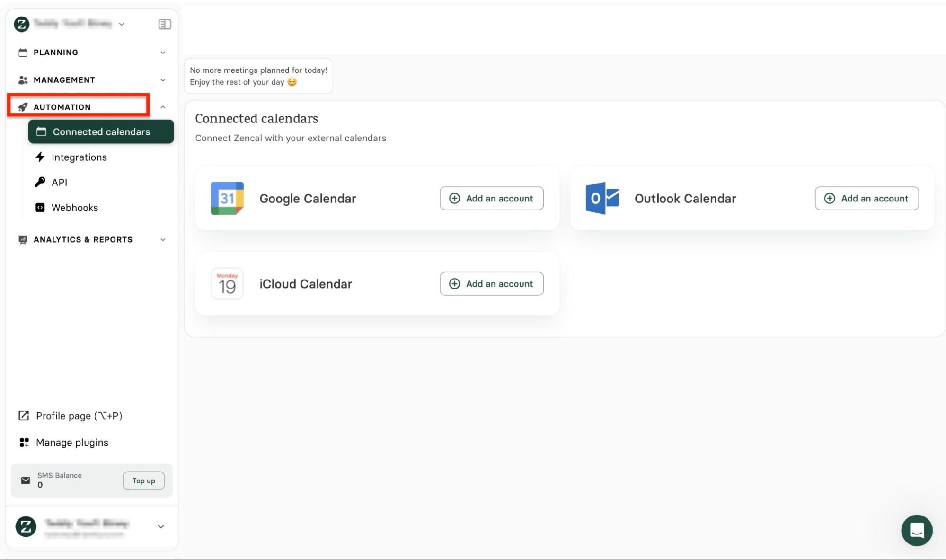Viewport: 946px width, 560px height.
Task: Click the Webhooks code icon
Action: (x=40, y=208)
